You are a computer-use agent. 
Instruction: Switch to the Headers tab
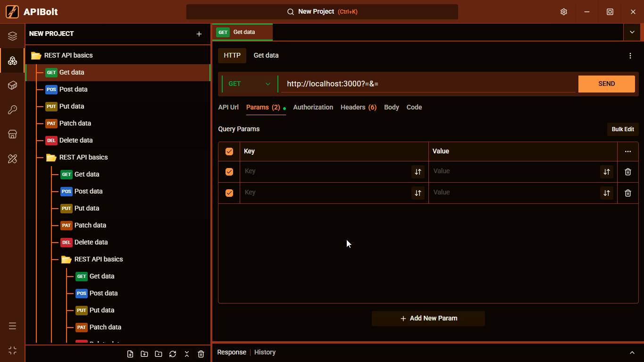pyautogui.click(x=359, y=107)
